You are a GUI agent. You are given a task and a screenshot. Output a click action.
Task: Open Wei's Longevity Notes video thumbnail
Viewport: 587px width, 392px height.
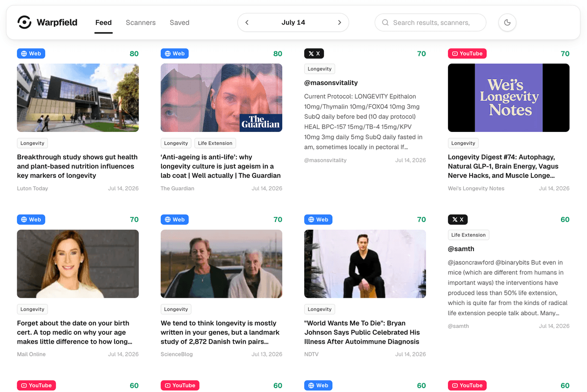[509, 98]
